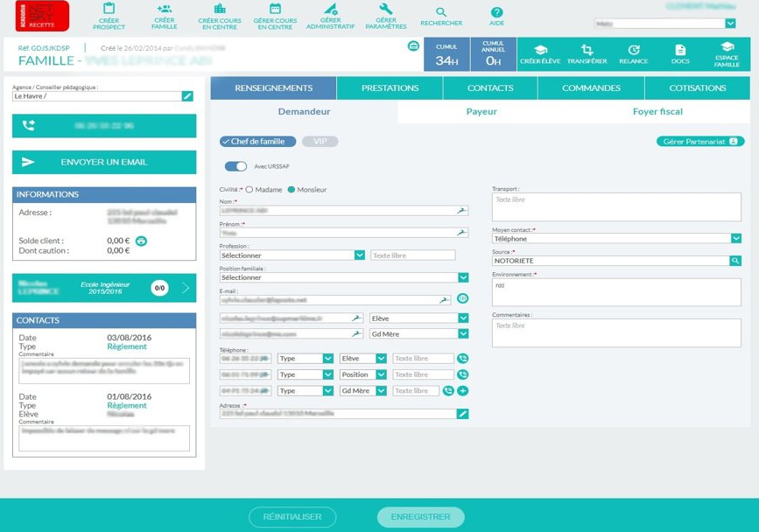Screen dimensions: 759x532
Task: Select the Madame radio button
Action: 249,190
